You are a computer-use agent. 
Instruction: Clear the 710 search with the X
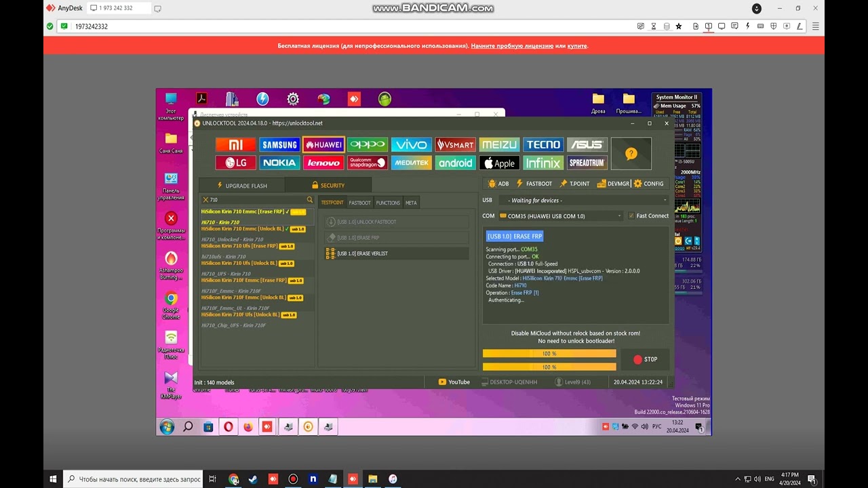[205, 200]
